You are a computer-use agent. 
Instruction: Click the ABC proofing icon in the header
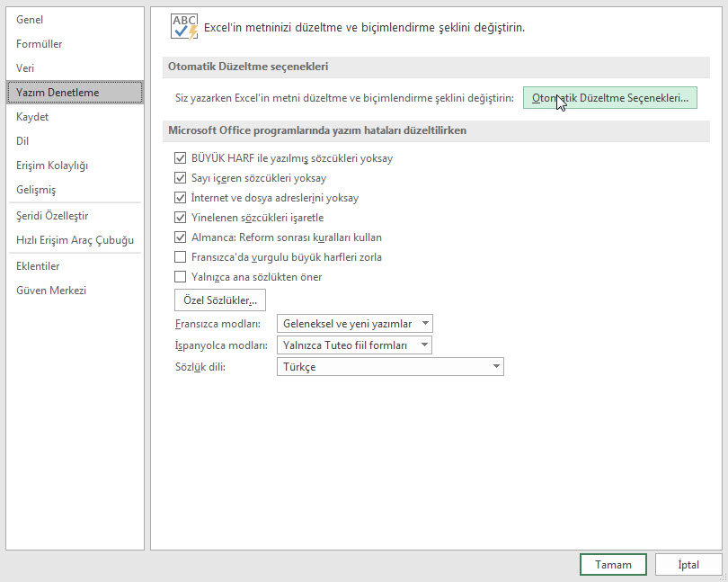click(x=184, y=26)
